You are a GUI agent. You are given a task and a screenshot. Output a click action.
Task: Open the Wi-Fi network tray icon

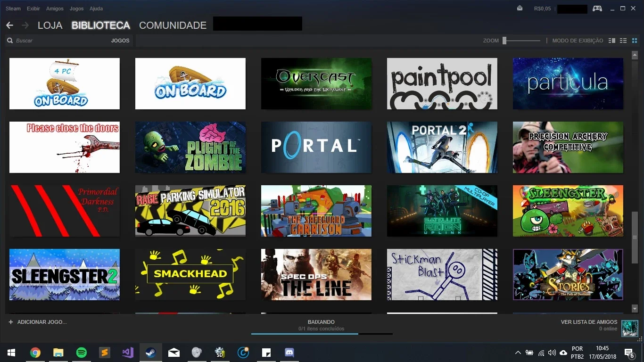coord(541,353)
